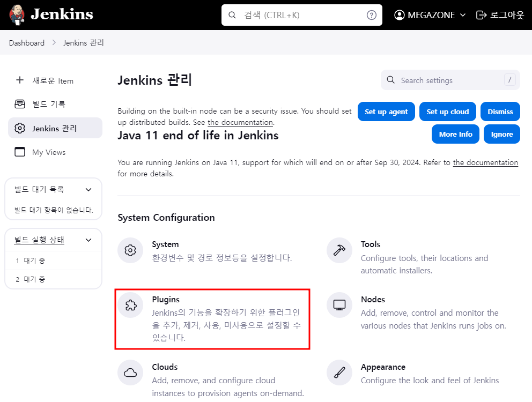
Task: Open the documentation link for distributed builds
Action: [240, 122]
